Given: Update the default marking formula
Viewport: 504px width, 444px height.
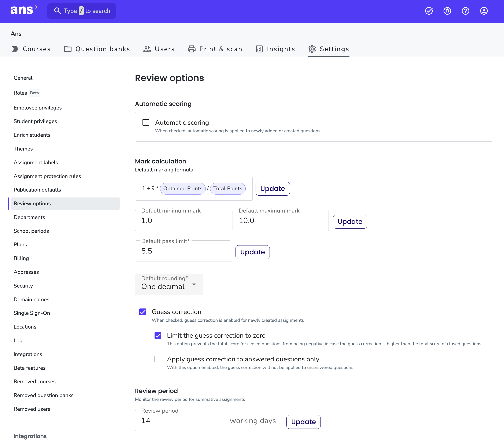Looking at the screenshot, I should [273, 189].
